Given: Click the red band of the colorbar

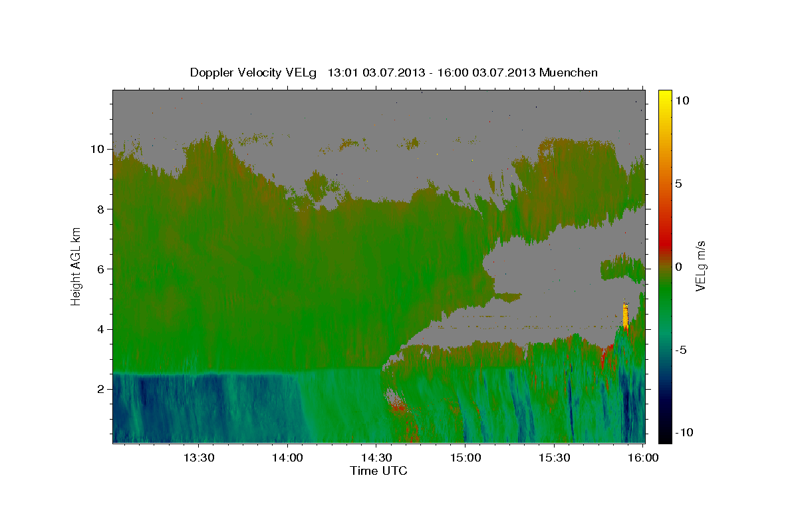Looking at the screenshot, I should [x=665, y=243].
